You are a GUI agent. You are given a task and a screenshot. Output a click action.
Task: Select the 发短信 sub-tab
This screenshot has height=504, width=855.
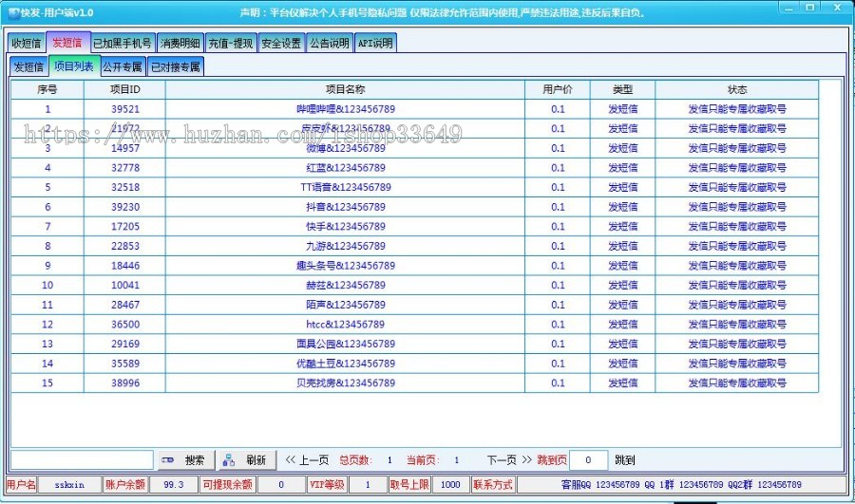pos(28,67)
